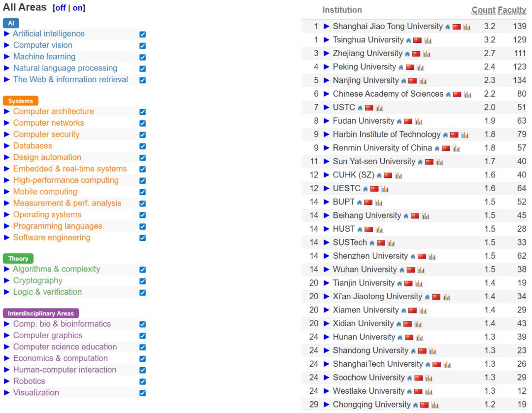Expand Soochow University faculty triangle
The image size is (532, 413).
pyautogui.click(x=327, y=378)
